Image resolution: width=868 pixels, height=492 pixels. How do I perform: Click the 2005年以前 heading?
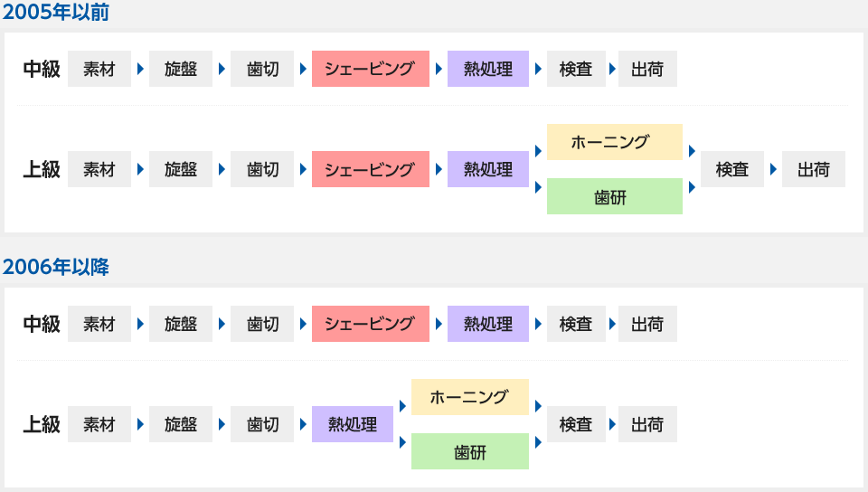56,12
